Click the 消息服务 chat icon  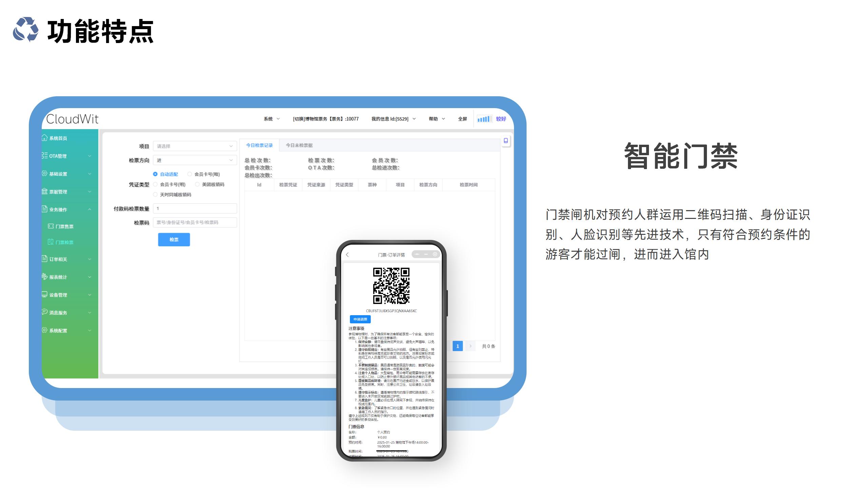click(x=44, y=312)
